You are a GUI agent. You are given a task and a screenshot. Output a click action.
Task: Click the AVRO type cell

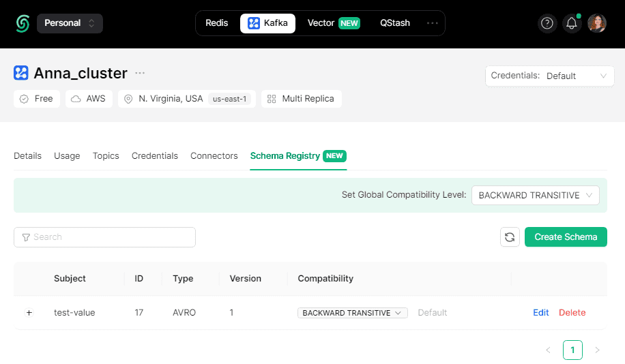tap(184, 313)
